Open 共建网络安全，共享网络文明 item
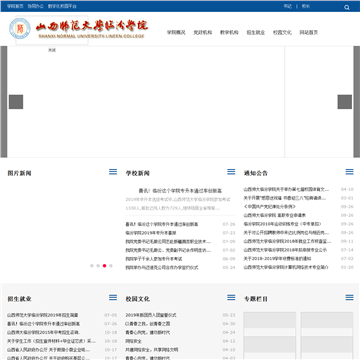 tap(152, 350)
